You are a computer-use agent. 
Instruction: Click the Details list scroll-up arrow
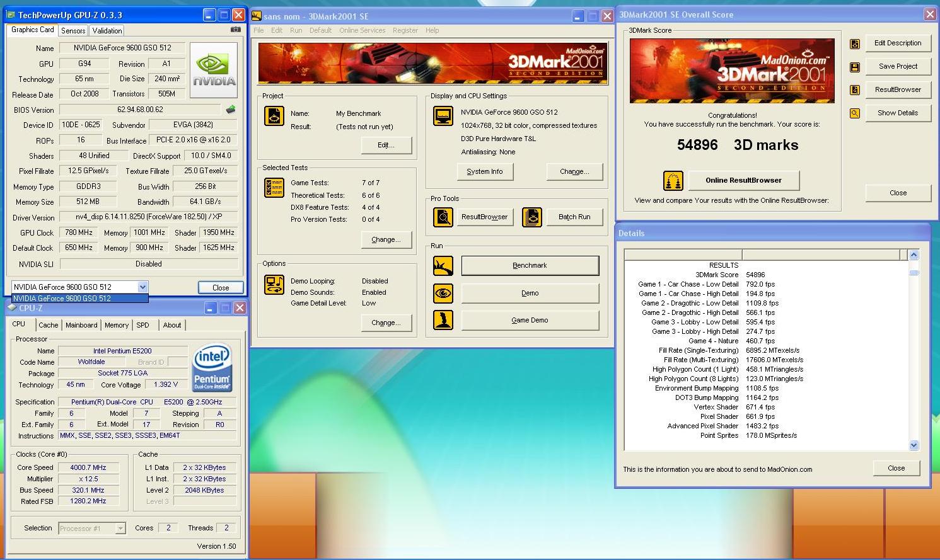click(x=914, y=255)
